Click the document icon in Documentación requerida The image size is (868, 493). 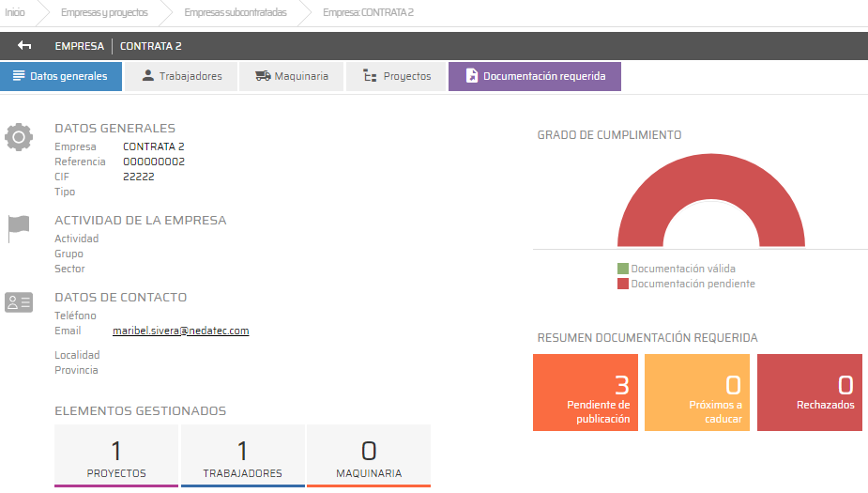pos(472,76)
